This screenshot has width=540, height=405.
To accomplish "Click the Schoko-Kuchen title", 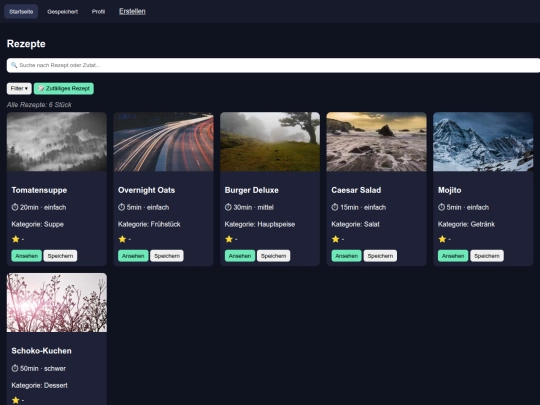I will 42,351.
